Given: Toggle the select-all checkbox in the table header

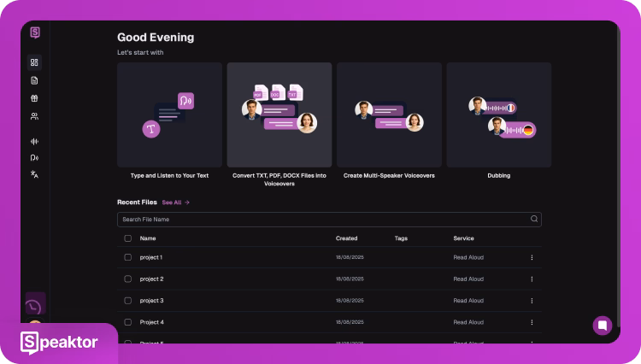Looking at the screenshot, I should pos(128,238).
